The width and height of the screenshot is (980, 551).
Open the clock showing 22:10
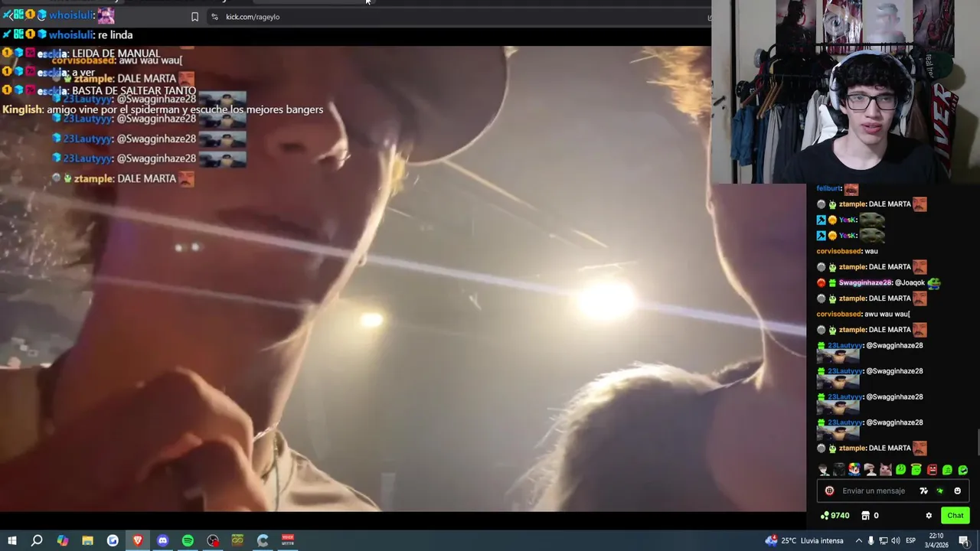click(936, 540)
